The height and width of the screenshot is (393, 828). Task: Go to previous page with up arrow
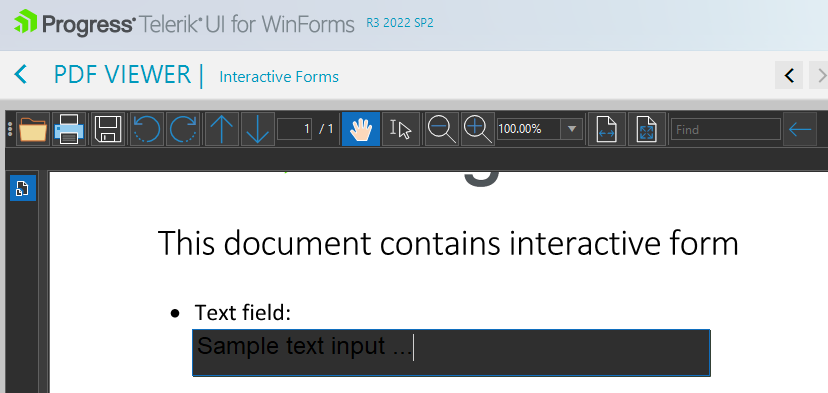click(222, 129)
